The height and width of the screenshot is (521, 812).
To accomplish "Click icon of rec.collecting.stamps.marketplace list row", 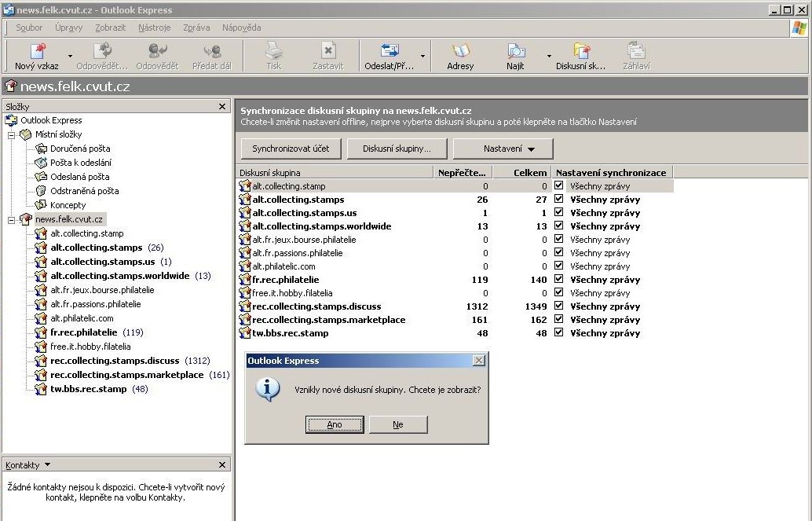I will [245, 320].
